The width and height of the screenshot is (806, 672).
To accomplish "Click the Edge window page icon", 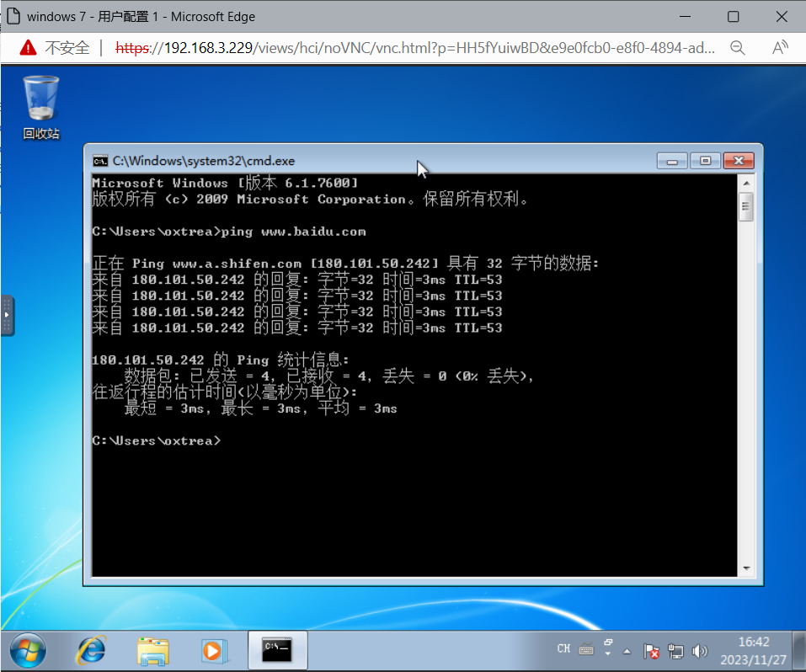I will [13, 17].
